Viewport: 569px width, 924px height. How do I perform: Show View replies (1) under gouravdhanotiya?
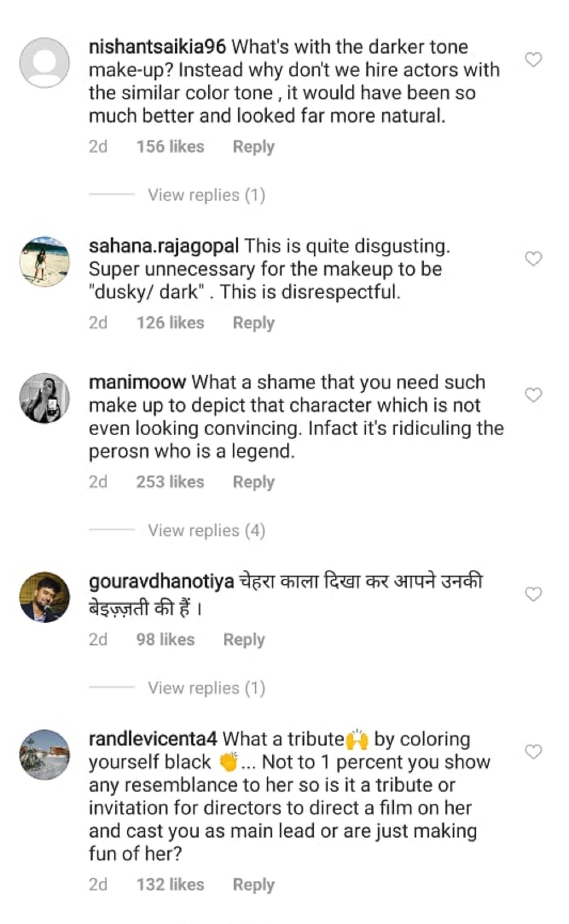206,688
